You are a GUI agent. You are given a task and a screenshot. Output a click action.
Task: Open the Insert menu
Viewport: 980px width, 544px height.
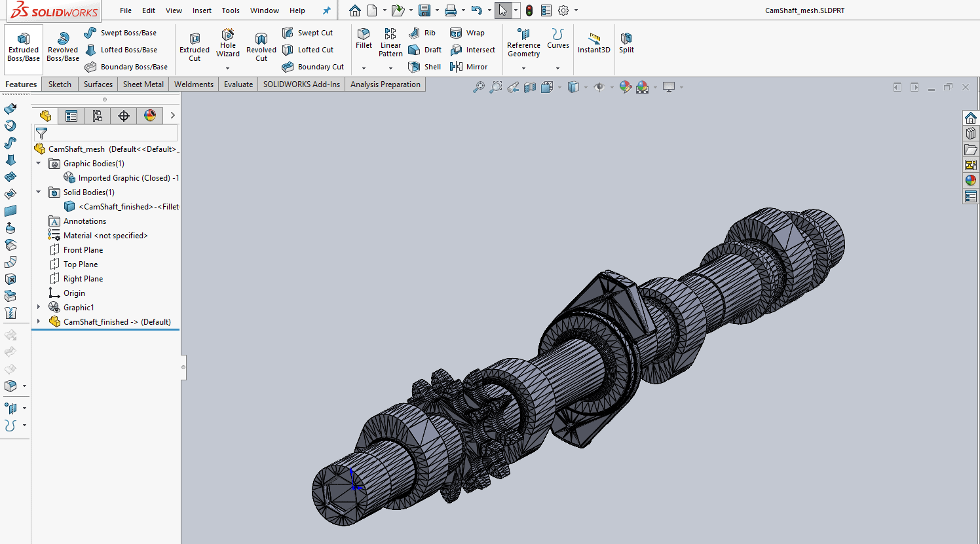coord(202,10)
